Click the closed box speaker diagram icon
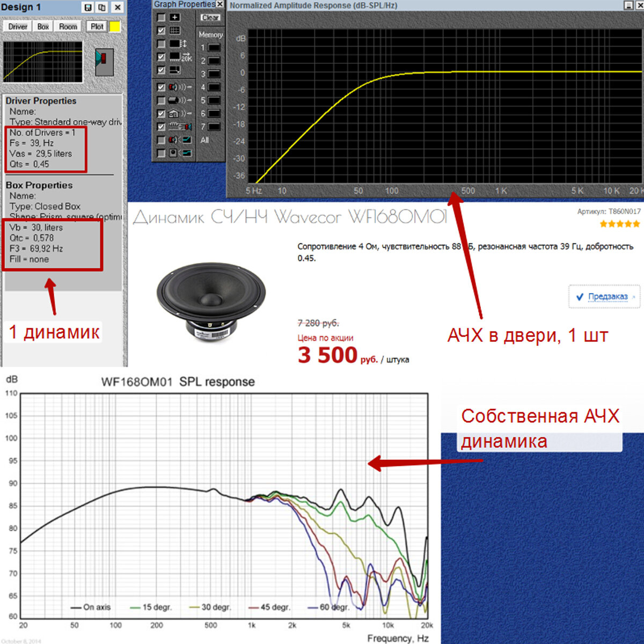This screenshot has height=644, width=644. click(x=105, y=62)
